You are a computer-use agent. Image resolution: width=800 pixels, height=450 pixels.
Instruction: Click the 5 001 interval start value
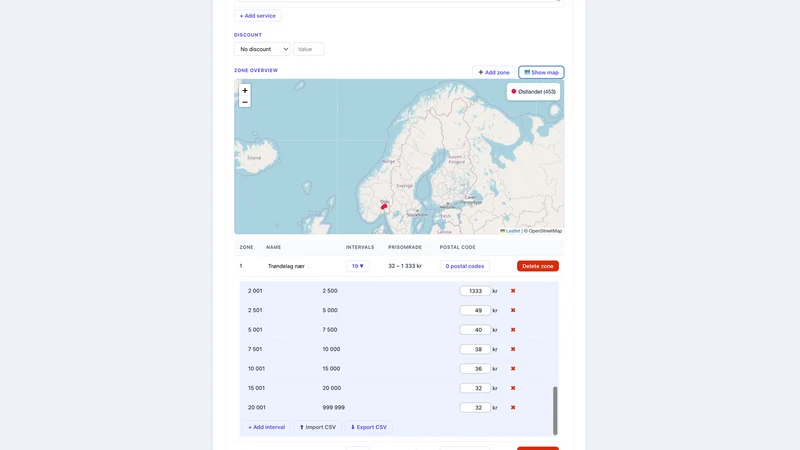point(255,330)
